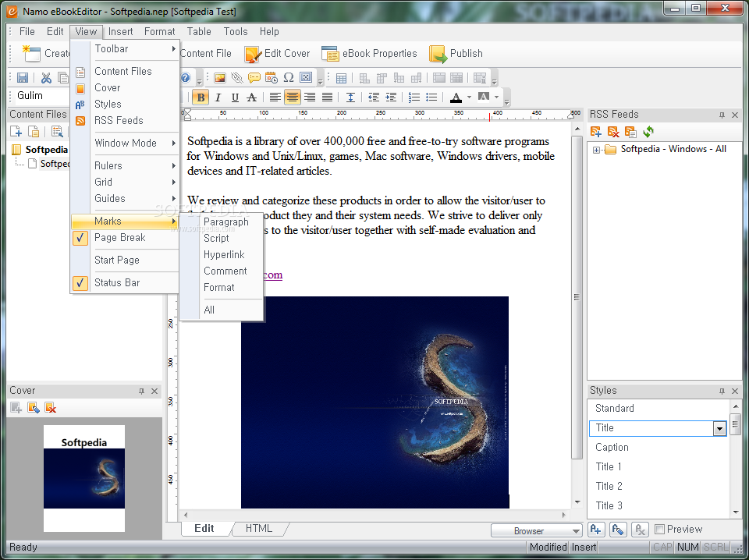Click the line spacing icon
This screenshot has width=749, height=560.
350,97
